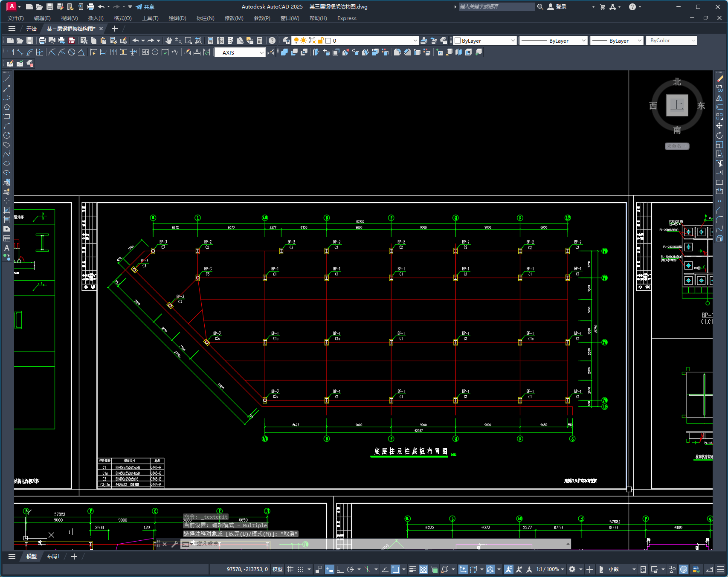Toggle dynamic input in status bar
The width and height of the screenshot is (728, 577).
pyautogui.click(x=330, y=569)
